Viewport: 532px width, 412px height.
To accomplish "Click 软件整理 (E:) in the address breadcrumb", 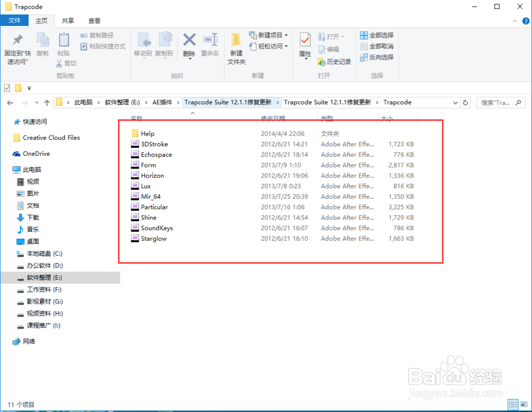I will (x=122, y=103).
